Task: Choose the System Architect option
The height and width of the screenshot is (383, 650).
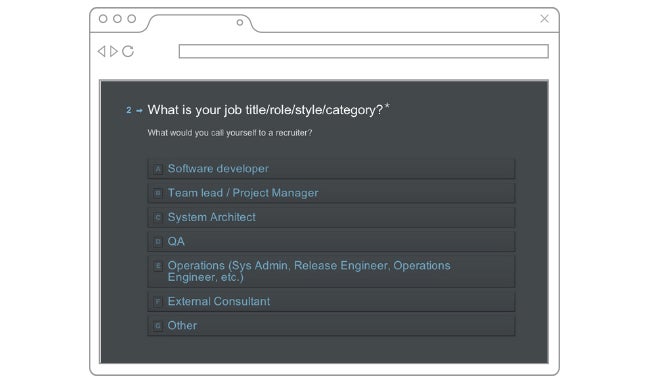Action: pyautogui.click(x=331, y=217)
